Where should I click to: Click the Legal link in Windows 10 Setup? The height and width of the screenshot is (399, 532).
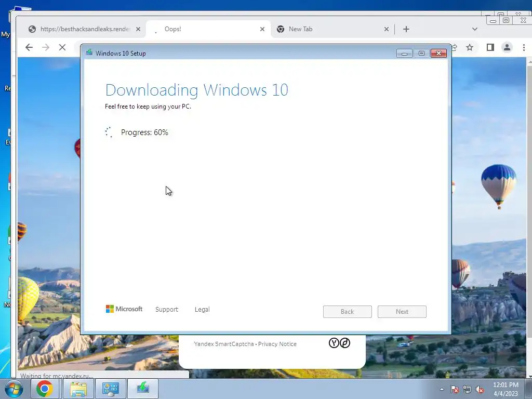click(x=202, y=310)
